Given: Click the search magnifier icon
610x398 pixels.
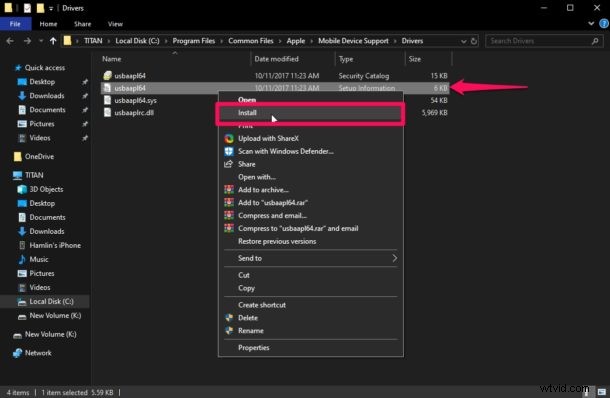Looking at the screenshot, I should coord(595,41).
